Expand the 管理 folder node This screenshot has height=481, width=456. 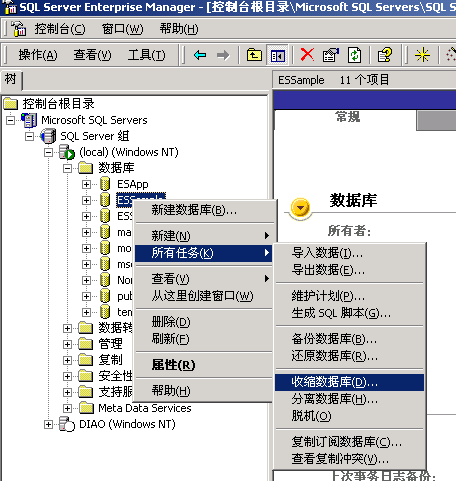click(x=68, y=344)
